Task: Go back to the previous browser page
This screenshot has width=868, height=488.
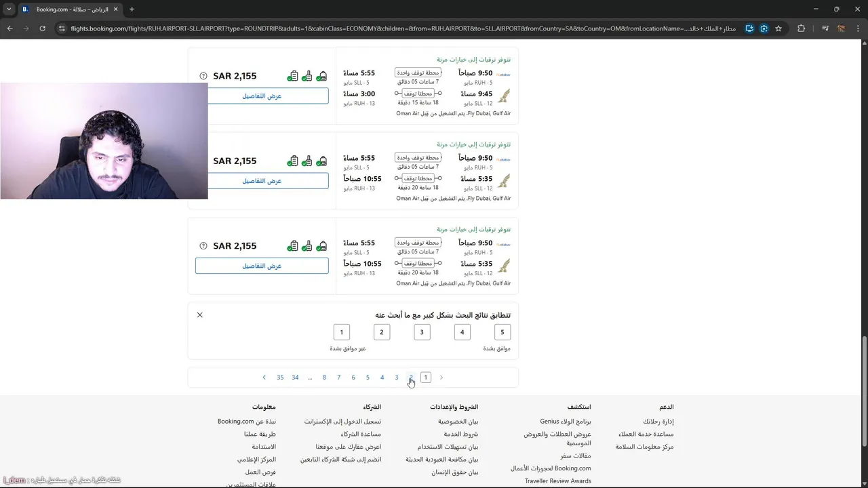Action: coord(9,28)
